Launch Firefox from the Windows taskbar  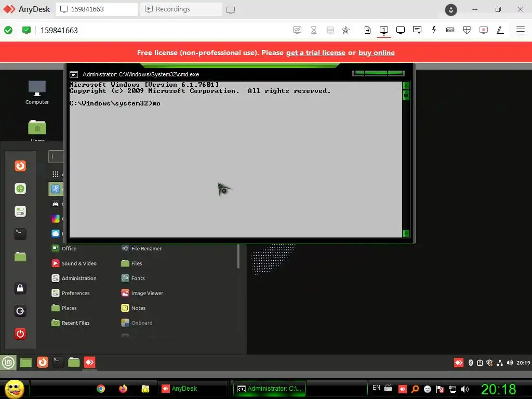(x=123, y=389)
